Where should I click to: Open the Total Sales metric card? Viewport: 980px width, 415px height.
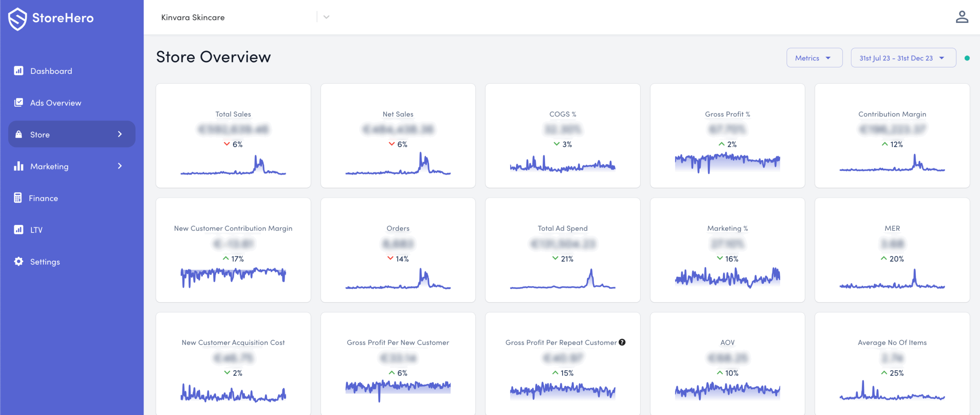click(233, 136)
